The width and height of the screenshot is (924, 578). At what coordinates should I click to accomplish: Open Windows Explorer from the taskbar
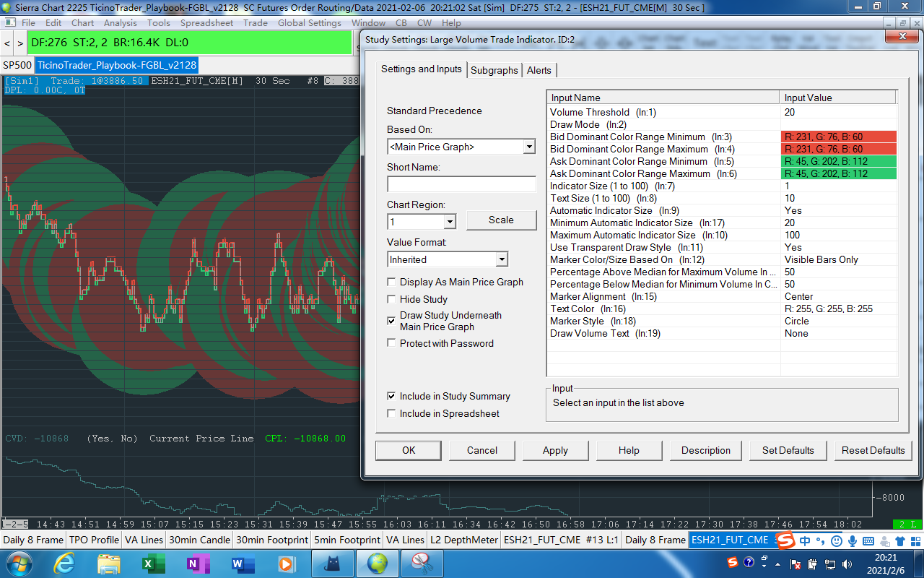point(109,563)
